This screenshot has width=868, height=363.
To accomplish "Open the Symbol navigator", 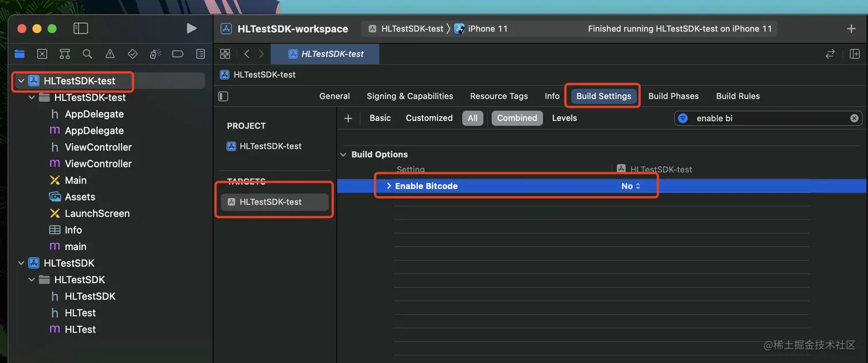I will click(x=65, y=54).
